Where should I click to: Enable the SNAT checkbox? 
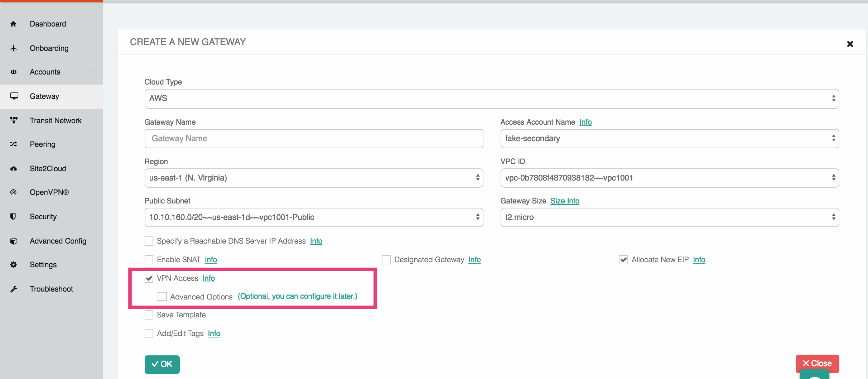pyautogui.click(x=149, y=260)
